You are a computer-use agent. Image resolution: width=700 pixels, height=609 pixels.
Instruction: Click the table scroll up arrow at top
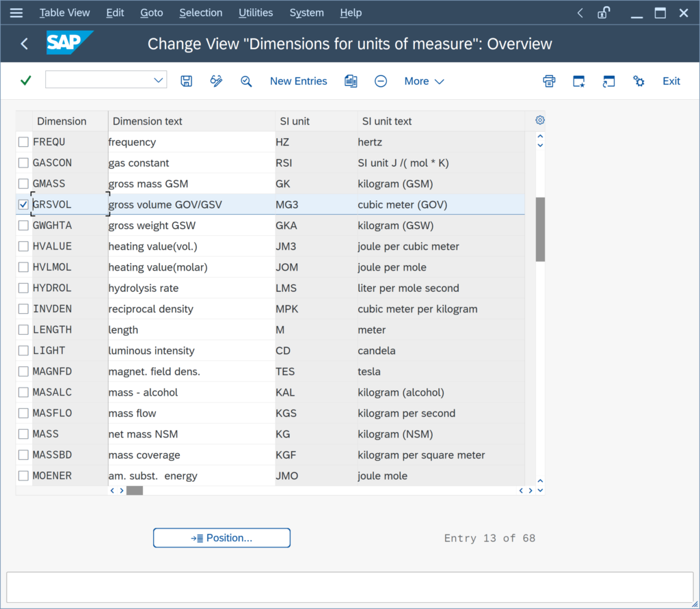coord(540,136)
